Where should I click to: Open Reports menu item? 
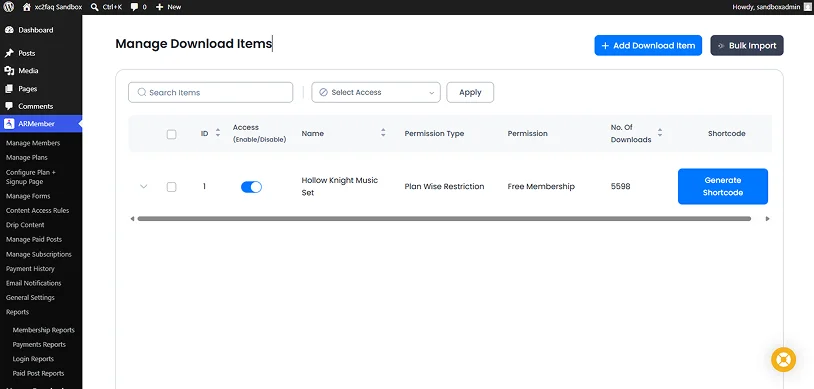coord(17,312)
